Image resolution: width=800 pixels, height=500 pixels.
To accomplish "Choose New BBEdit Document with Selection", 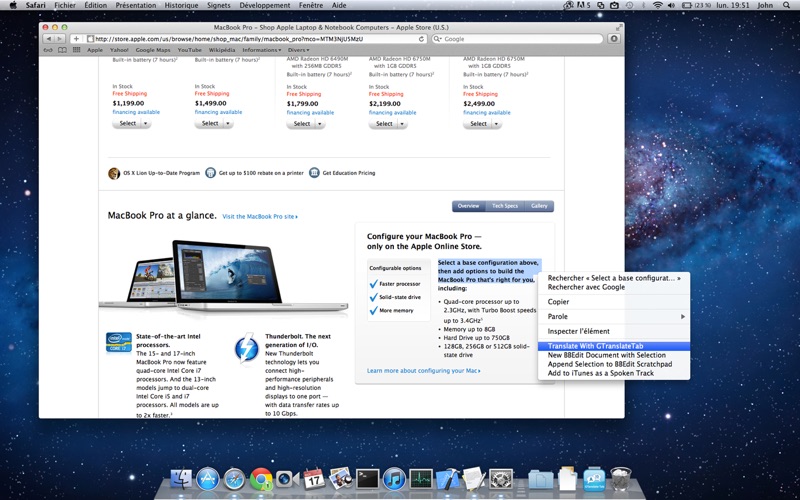I will [x=614, y=355].
